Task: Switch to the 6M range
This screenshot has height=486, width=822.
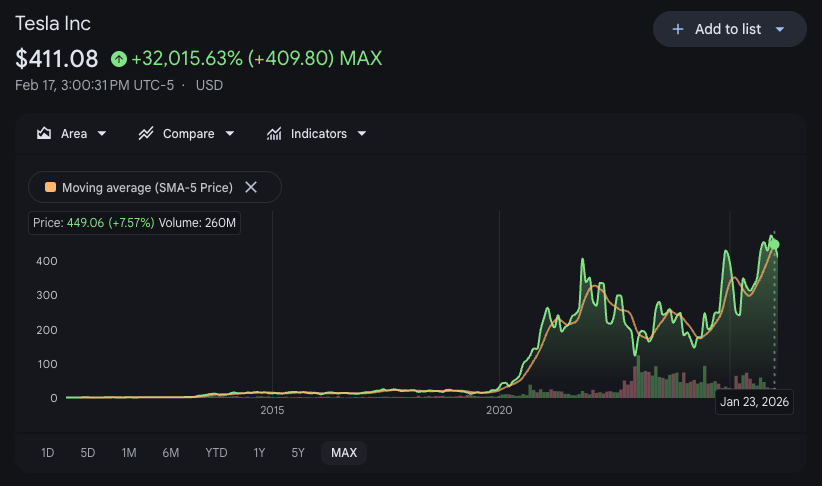Action: click(x=170, y=452)
